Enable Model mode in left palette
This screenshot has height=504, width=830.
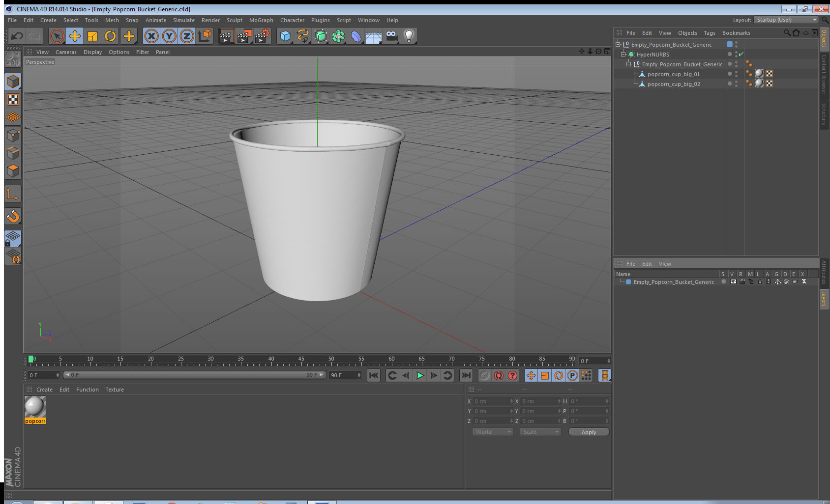13,82
